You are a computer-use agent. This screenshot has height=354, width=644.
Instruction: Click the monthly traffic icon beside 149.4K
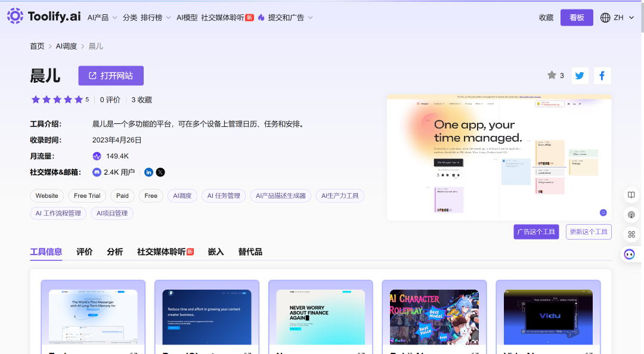[x=97, y=156]
